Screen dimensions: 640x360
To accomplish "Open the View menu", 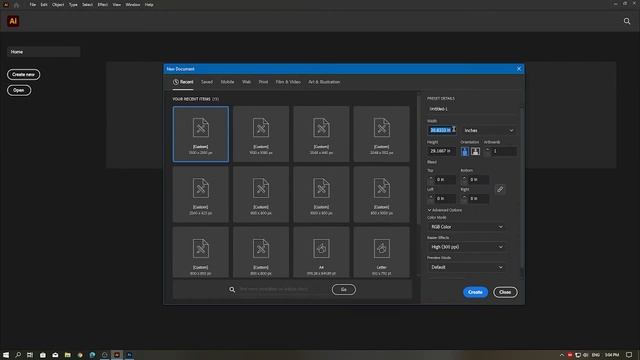I will pyautogui.click(x=117, y=4).
